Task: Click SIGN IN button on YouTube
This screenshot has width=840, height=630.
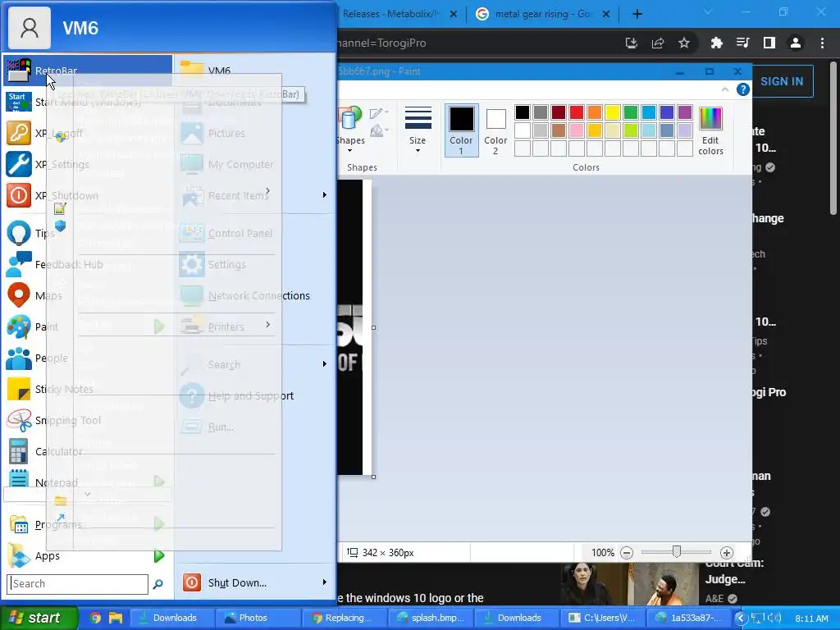Action: [x=782, y=81]
